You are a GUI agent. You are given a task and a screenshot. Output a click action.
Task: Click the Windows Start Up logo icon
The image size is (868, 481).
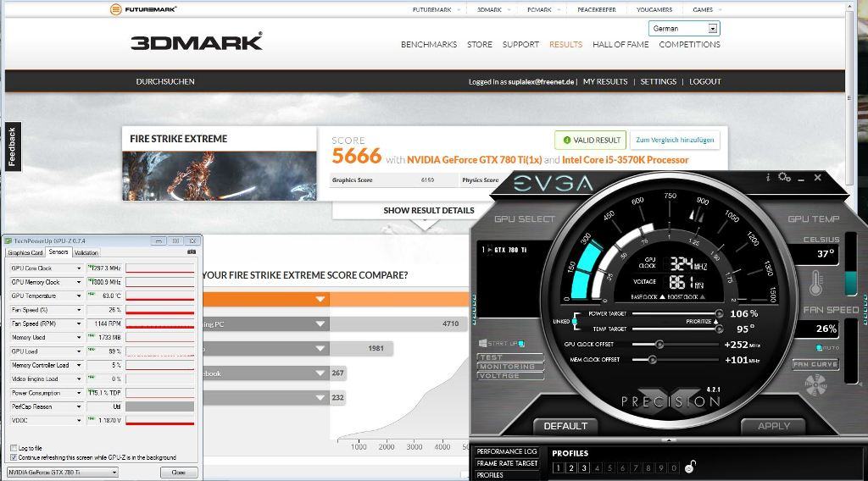(x=482, y=343)
